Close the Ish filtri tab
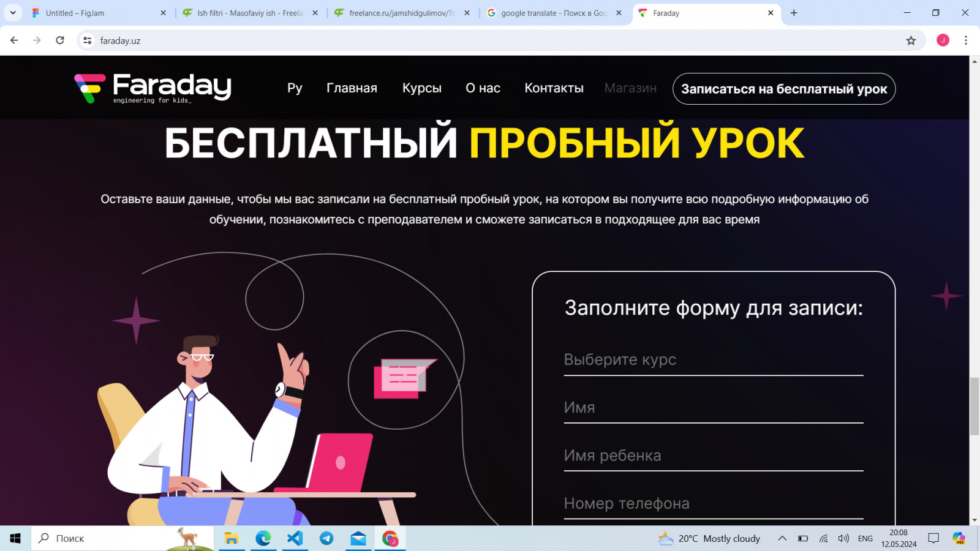 pos(315,13)
